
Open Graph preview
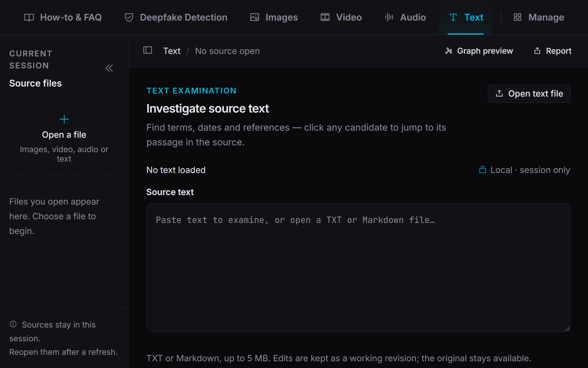click(x=479, y=51)
